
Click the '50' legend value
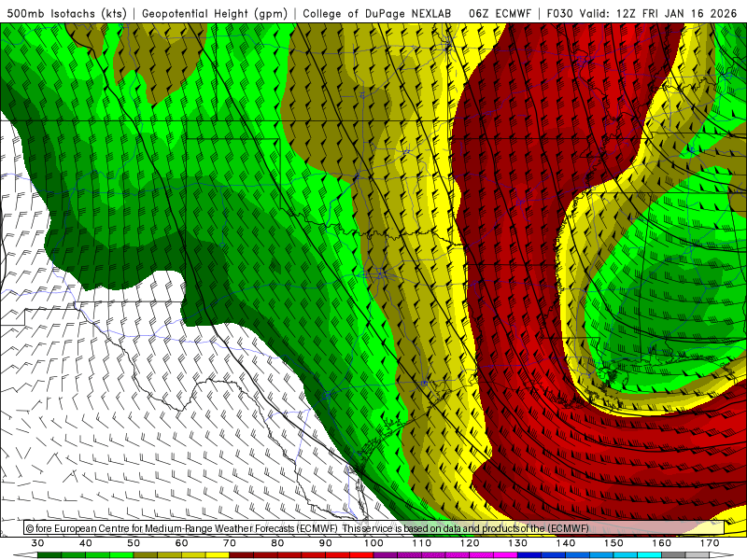[x=134, y=543]
